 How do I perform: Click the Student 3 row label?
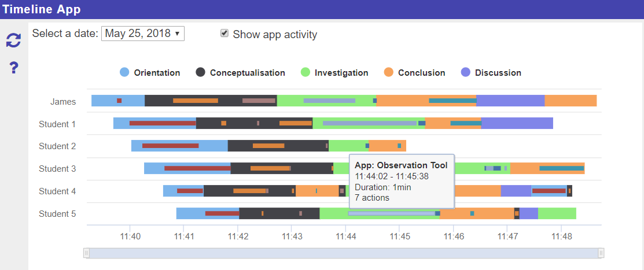coord(57,169)
